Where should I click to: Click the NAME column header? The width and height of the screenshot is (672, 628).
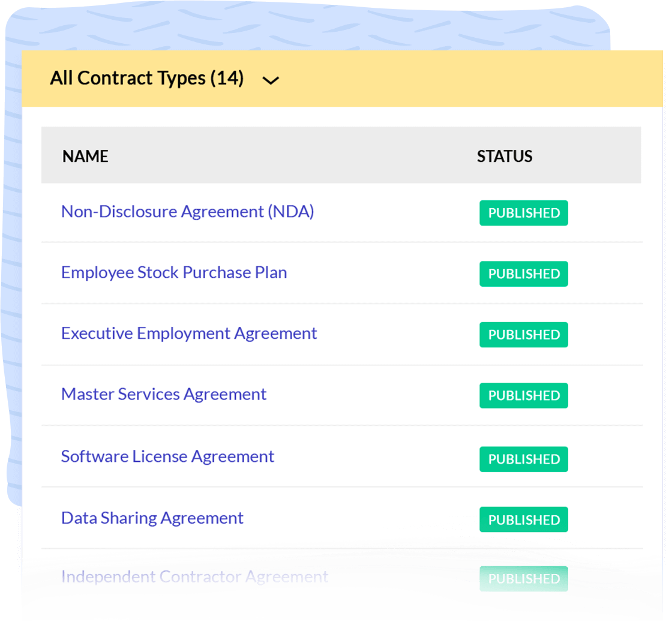(x=85, y=157)
